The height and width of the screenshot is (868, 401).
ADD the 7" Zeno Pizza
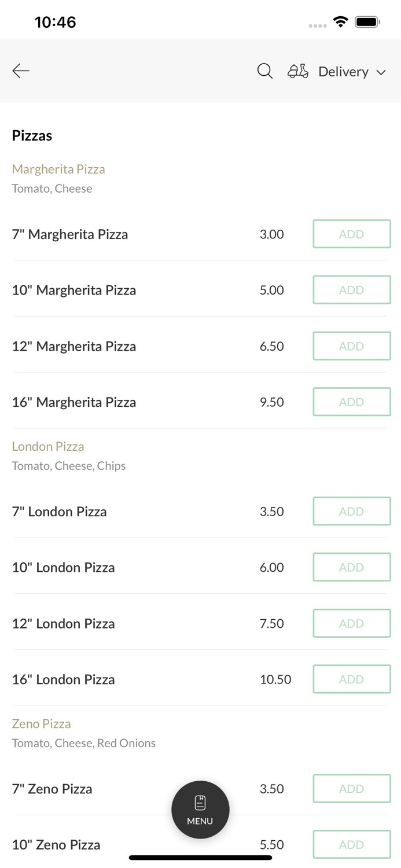351,788
